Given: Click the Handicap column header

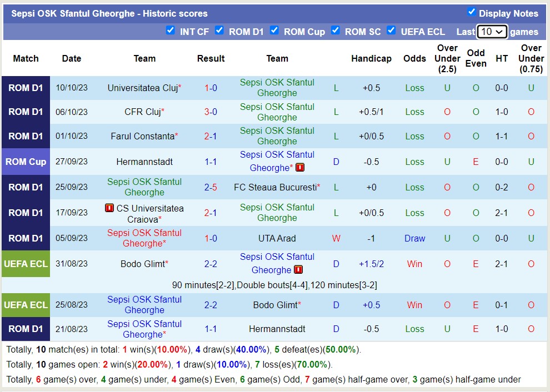Looking at the screenshot, I should (x=371, y=58).
